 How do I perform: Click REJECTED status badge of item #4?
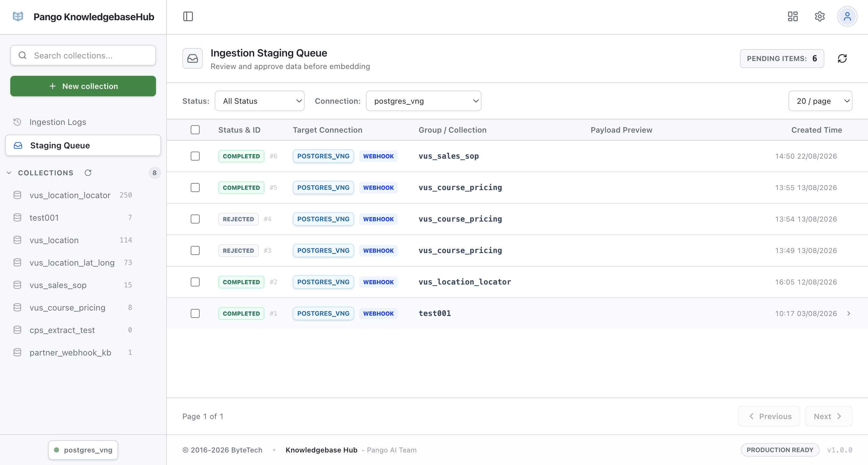tap(238, 219)
